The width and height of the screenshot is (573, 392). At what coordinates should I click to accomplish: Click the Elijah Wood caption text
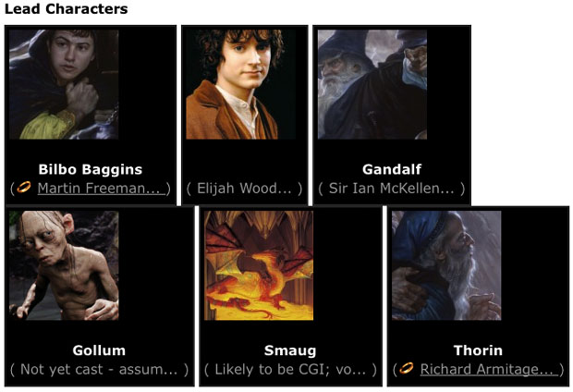(245, 188)
